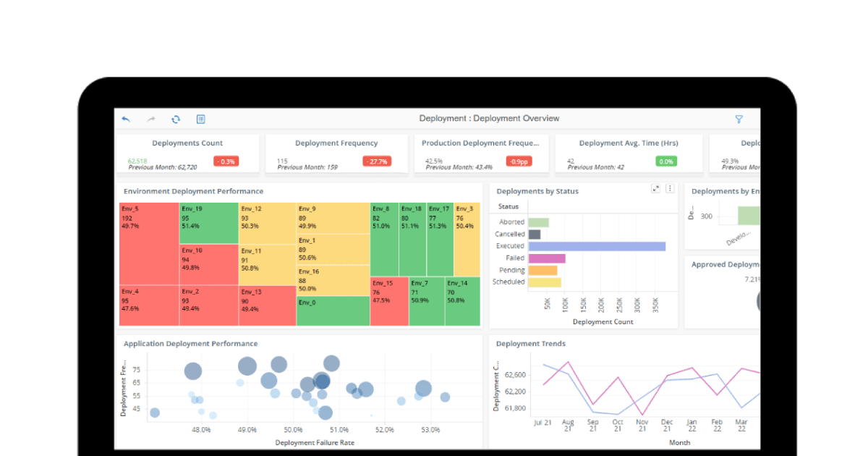Viewport: 868px width, 456px height.
Task: Open the Production Deployment Frequency card
Action: 481,153
